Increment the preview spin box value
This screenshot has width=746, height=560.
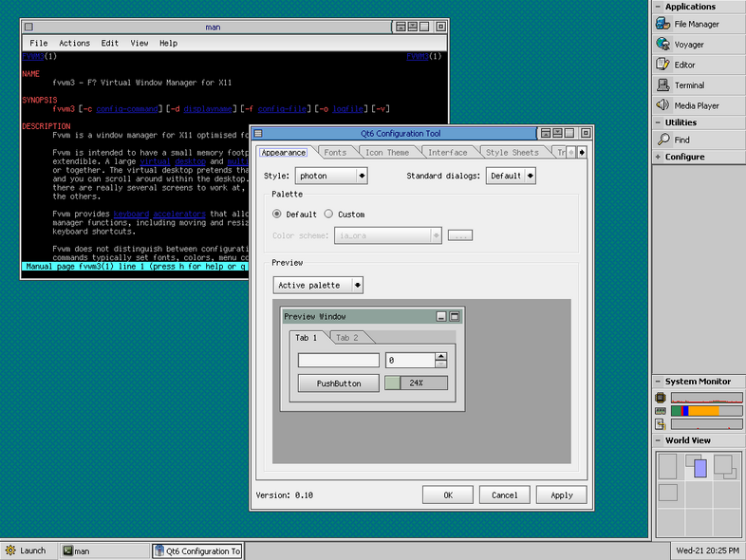point(441,356)
